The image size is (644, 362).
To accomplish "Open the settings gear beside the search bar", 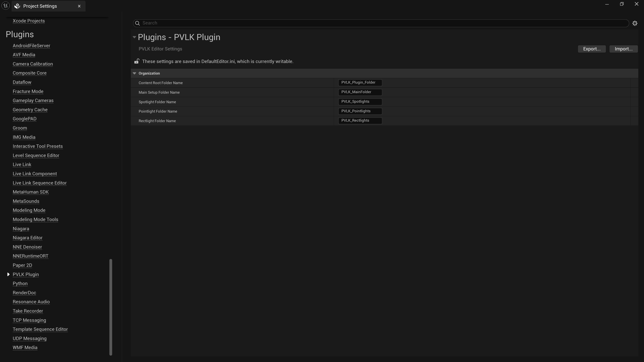I will point(635,23).
